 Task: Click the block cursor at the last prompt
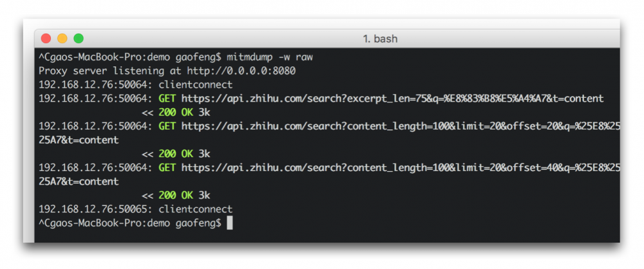pyautogui.click(x=230, y=223)
